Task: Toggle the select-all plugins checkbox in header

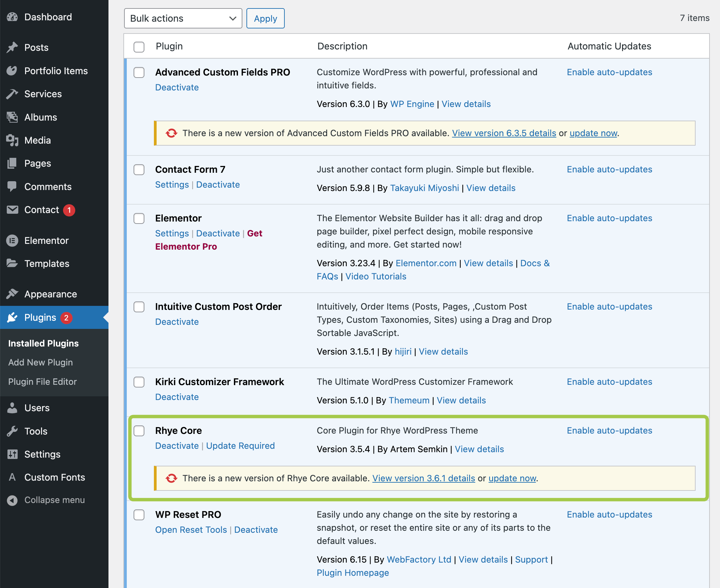Action: coord(139,47)
